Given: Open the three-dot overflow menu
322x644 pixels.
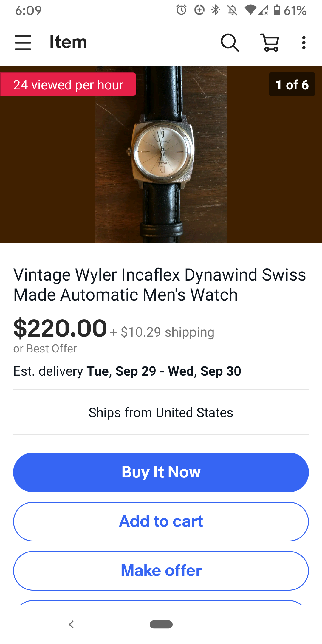Looking at the screenshot, I should pos(304,42).
